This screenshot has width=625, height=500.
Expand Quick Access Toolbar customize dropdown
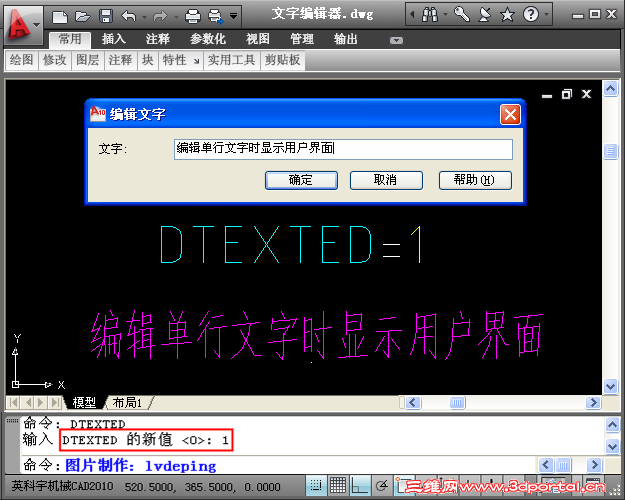pyautogui.click(x=234, y=16)
